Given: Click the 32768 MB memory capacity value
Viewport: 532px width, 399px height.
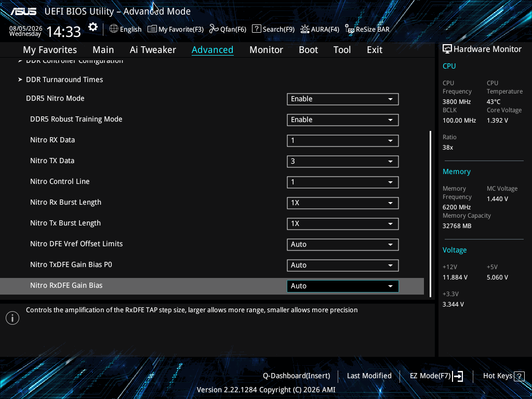Looking at the screenshot, I should point(457,226).
